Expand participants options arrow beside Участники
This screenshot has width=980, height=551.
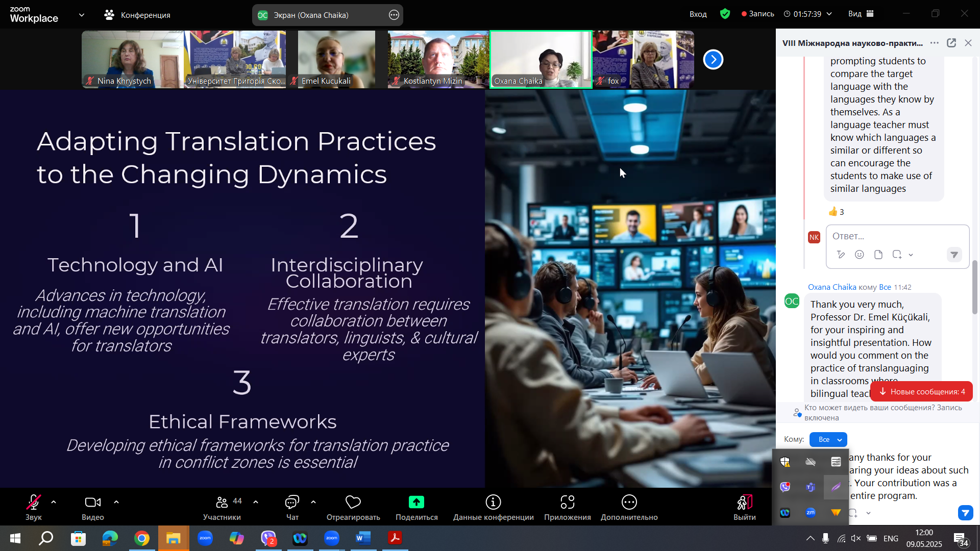[256, 502]
